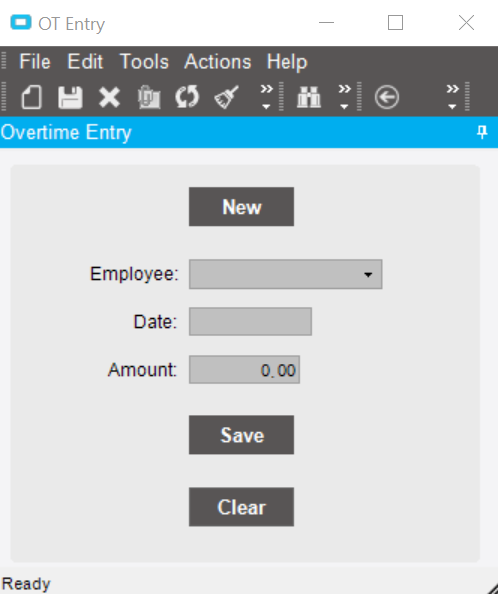The width and height of the screenshot is (498, 594).
Task: Click the Back arrow circle icon
Action: (x=387, y=97)
